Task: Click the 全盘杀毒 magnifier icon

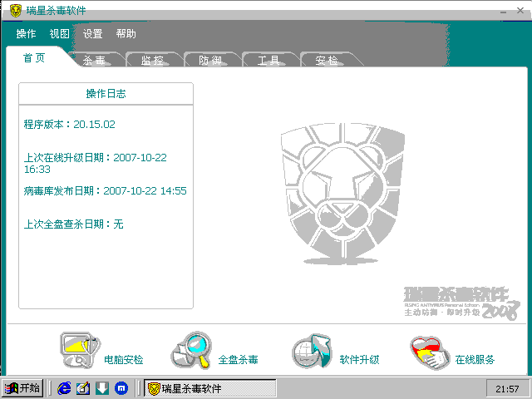Action: (191, 351)
